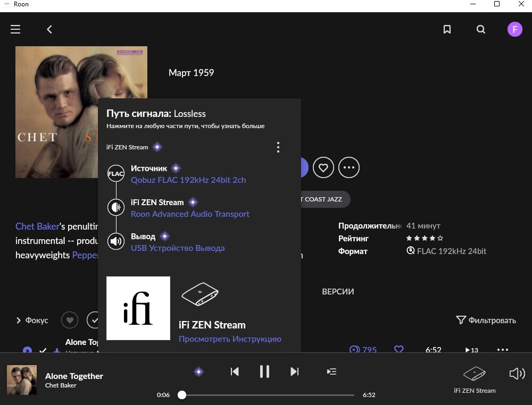The image size is (532, 405).
Task: Click the Март 1959 date text
Action: (192, 73)
